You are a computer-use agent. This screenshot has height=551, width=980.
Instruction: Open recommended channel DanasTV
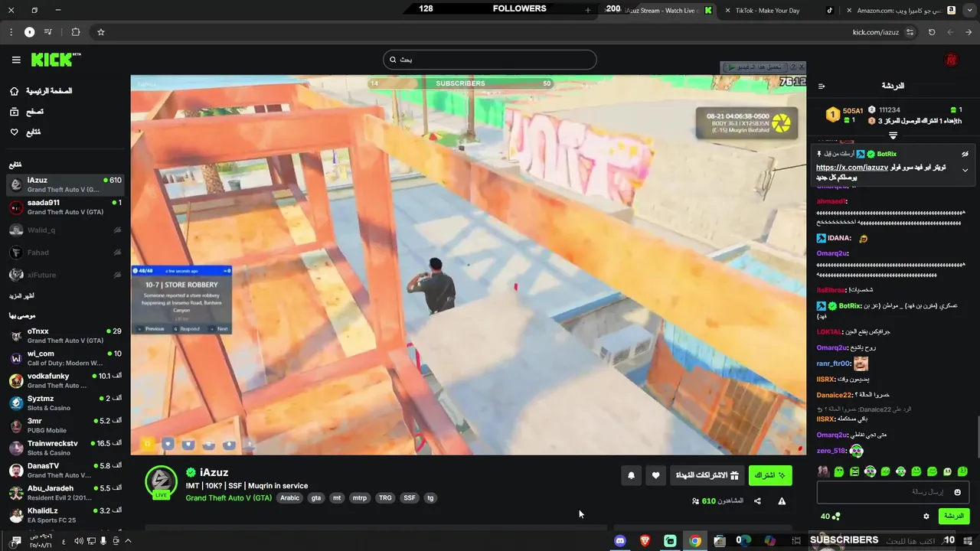tap(65, 470)
